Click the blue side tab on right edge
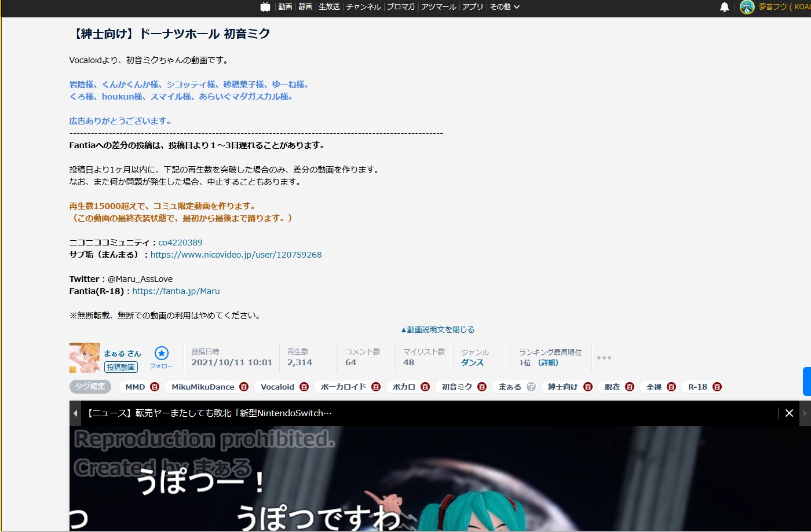Screen dimensions: 811x532 click(x=807, y=381)
